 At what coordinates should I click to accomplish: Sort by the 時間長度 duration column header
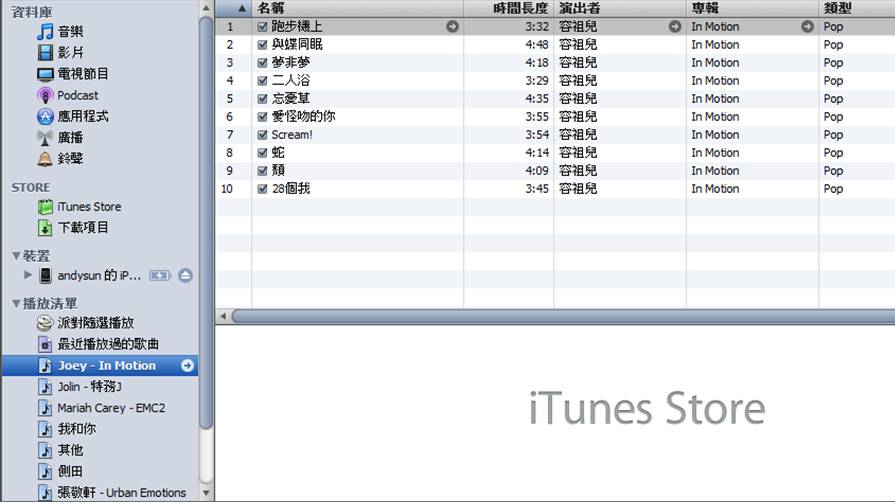(509, 8)
